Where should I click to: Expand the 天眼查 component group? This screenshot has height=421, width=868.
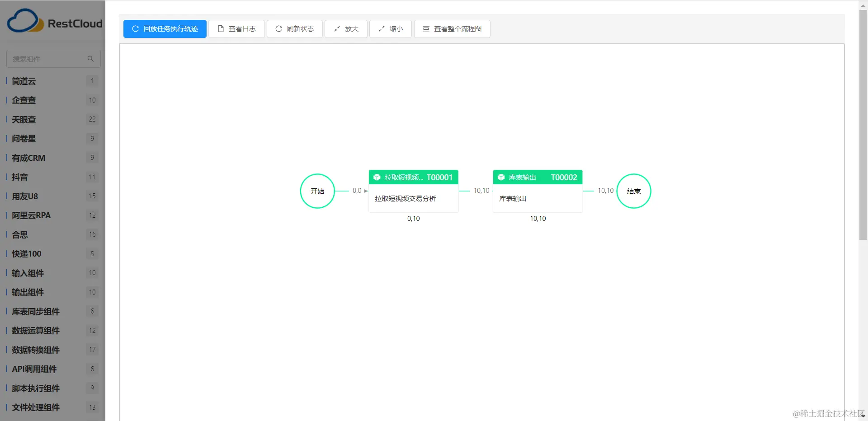(x=53, y=120)
